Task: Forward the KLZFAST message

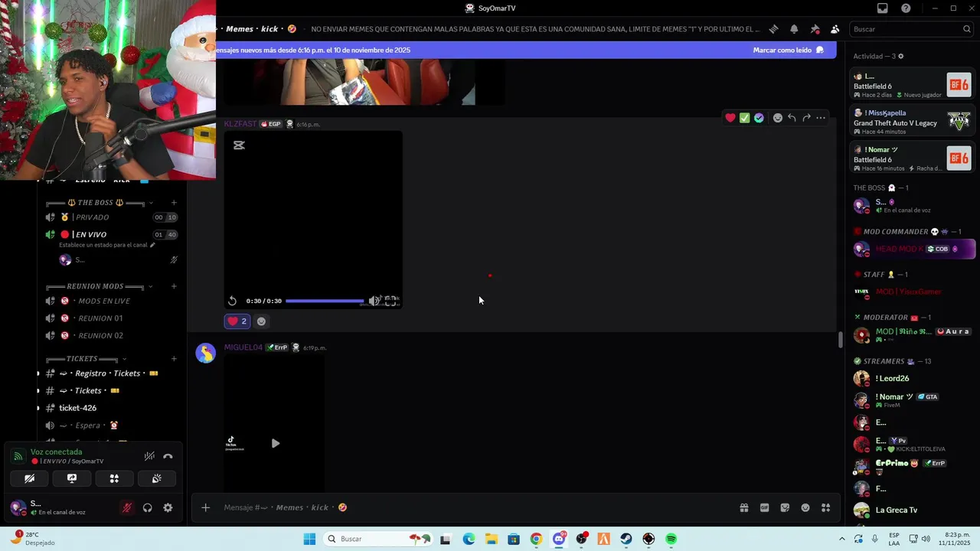Action: coord(806,118)
